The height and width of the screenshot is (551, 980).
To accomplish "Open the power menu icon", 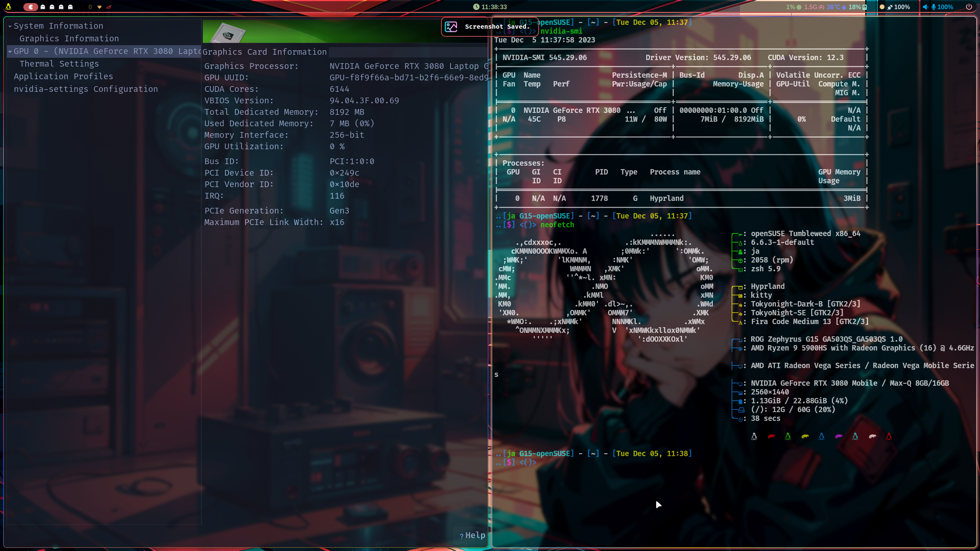I will coord(969,7).
